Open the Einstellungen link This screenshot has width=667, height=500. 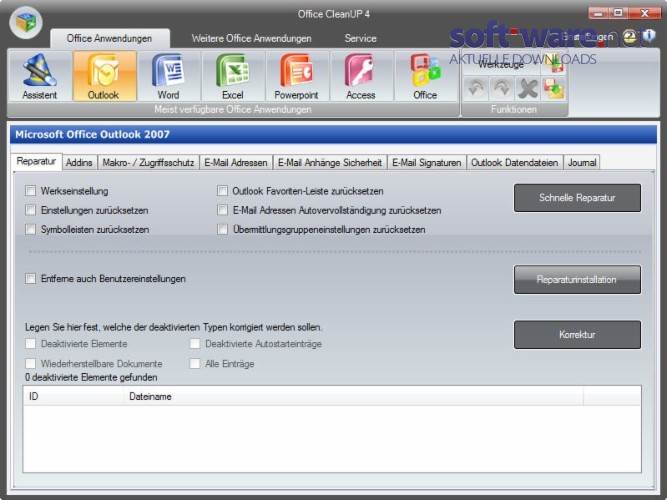point(587,37)
